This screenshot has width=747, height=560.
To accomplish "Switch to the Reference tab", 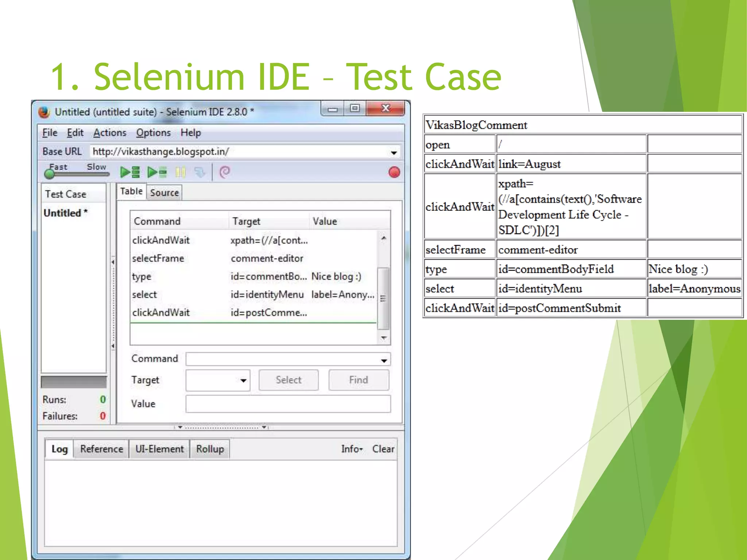I will [x=101, y=449].
